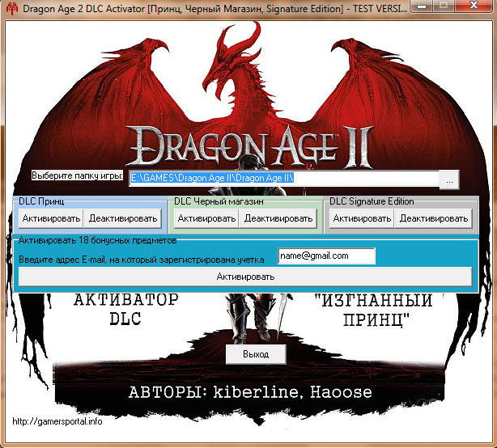The image size is (497, 448).
Task: Activate the DLC Принц
Action: pyautogui.click(x=51, y=218)
